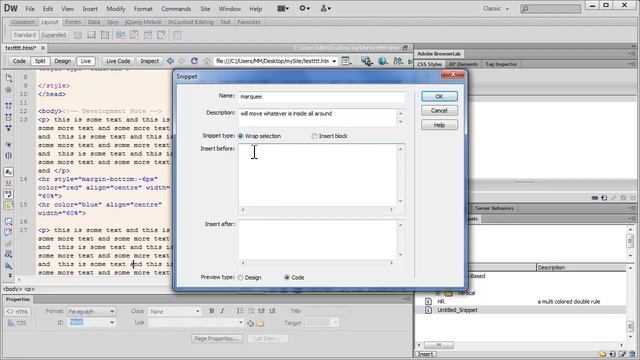The image size is (640, 360).
Task: Click the Insert button in Snippets panel
Action: 426,354
